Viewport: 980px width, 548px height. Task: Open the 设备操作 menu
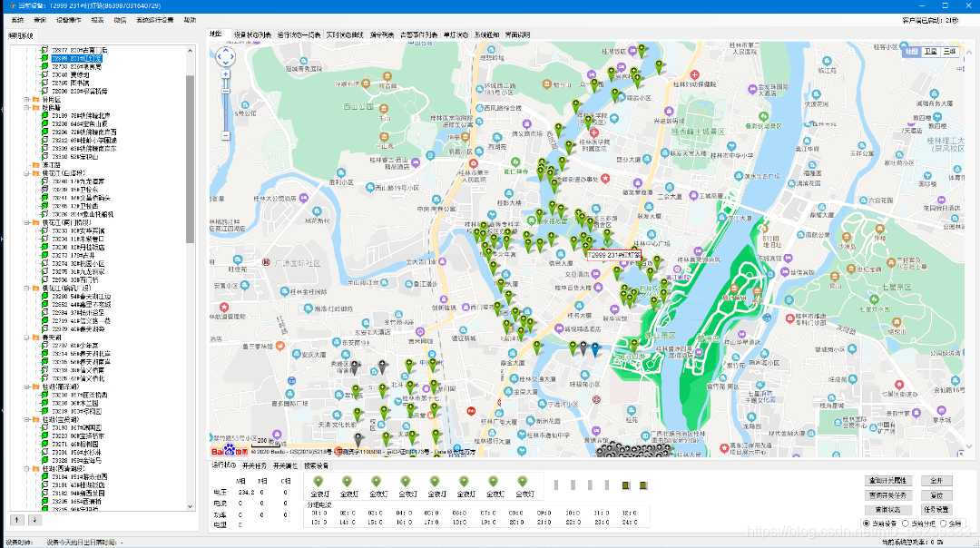coord(69,19)
